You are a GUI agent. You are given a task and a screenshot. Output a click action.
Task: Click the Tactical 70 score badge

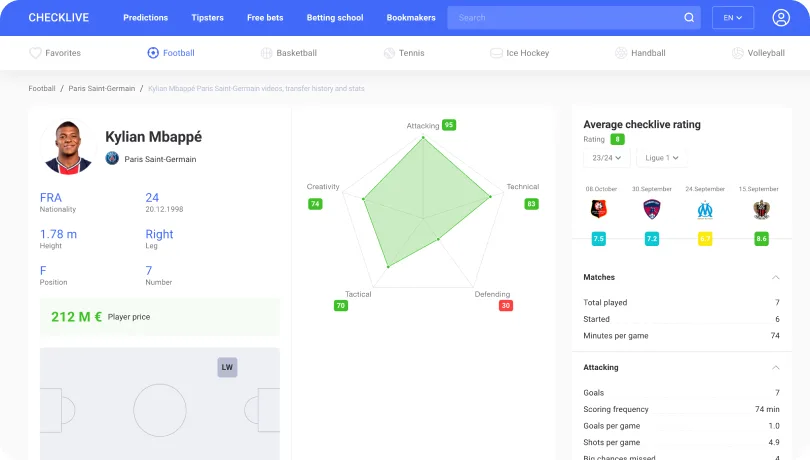pyautogui.click(x=340, y=305)
